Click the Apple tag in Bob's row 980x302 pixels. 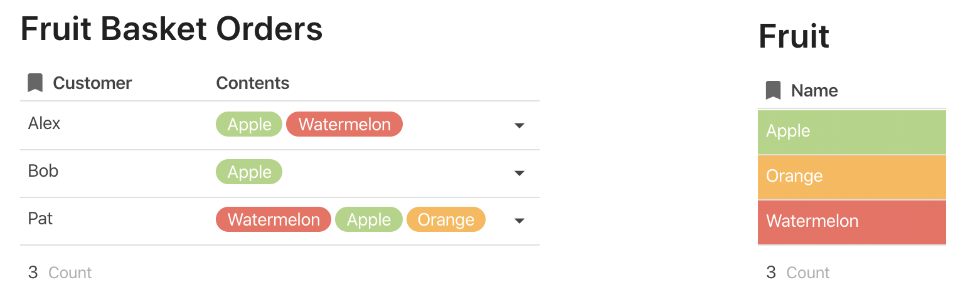249,172
